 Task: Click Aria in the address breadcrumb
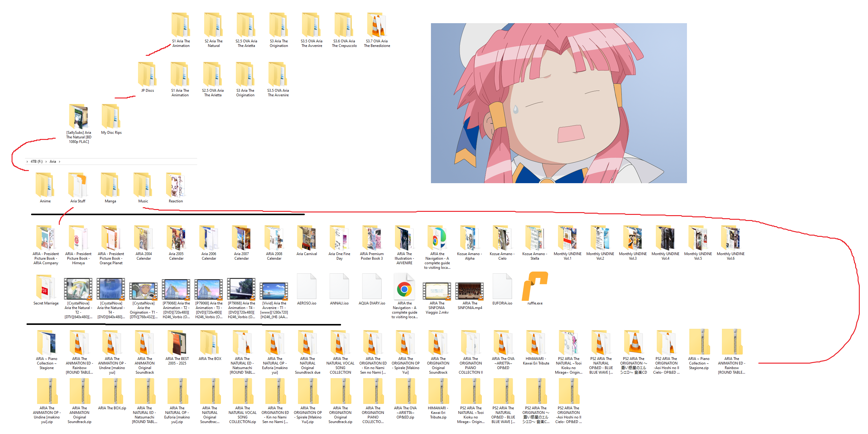[x=52, y=162]
